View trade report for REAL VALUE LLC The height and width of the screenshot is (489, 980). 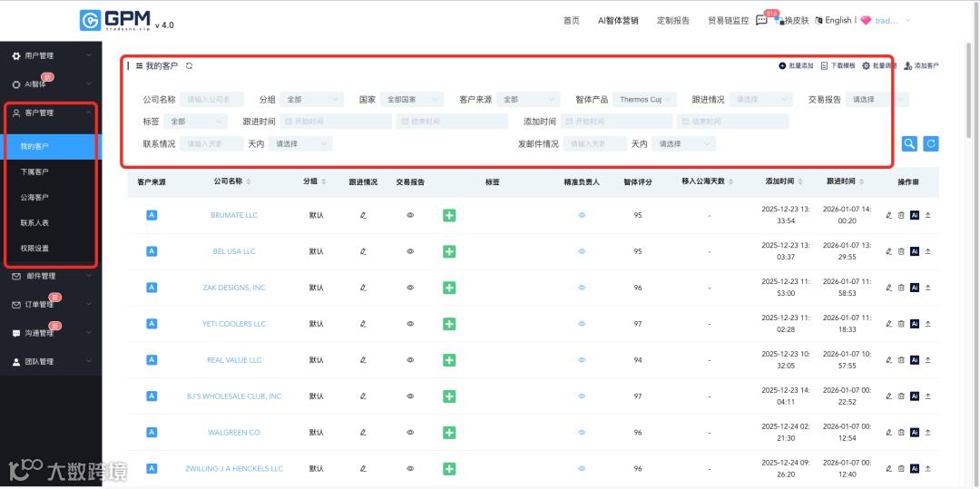click(411, 360)
